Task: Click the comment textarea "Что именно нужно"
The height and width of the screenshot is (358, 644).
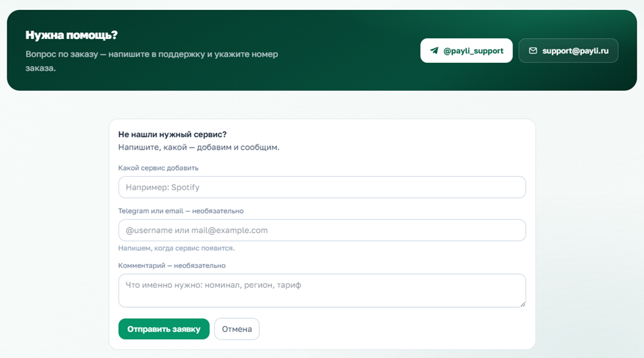Action: pos(322,291)
